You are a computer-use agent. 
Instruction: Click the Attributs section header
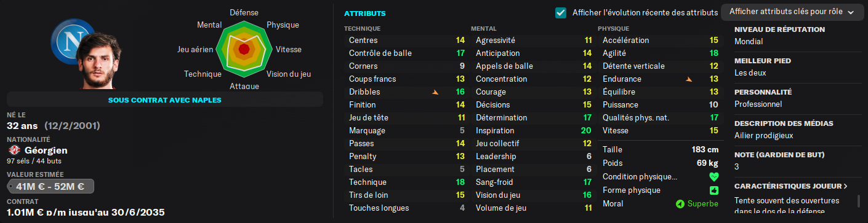point(365,13)
